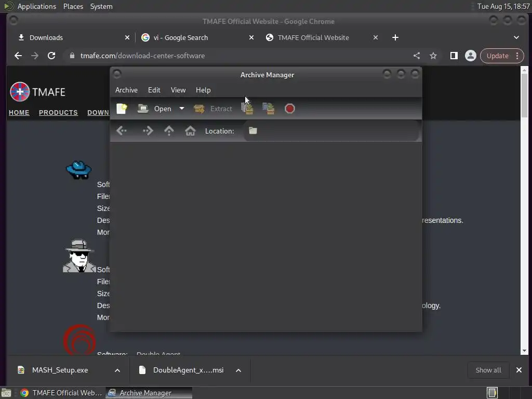The height and width of the screenshot is (399, 532).
Task: Click the TMAFE logo
Action: pos(37,91)
